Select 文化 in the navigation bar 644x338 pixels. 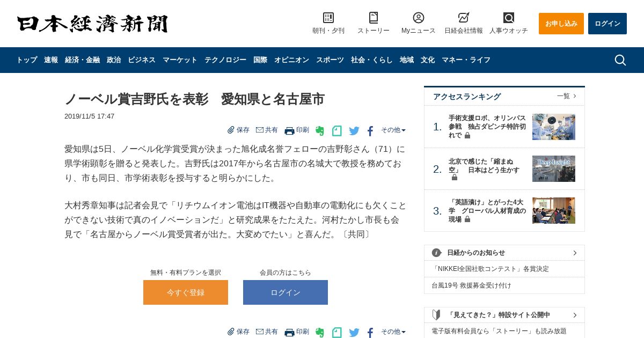428,60
